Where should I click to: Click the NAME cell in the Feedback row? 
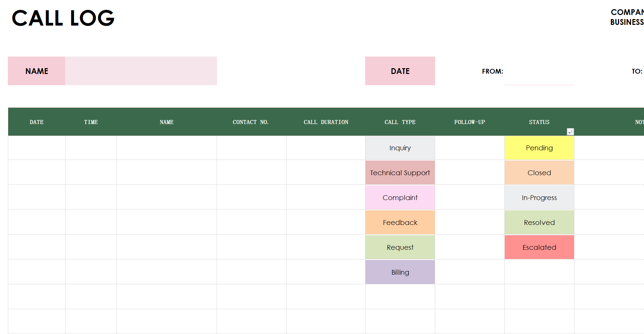167,222
